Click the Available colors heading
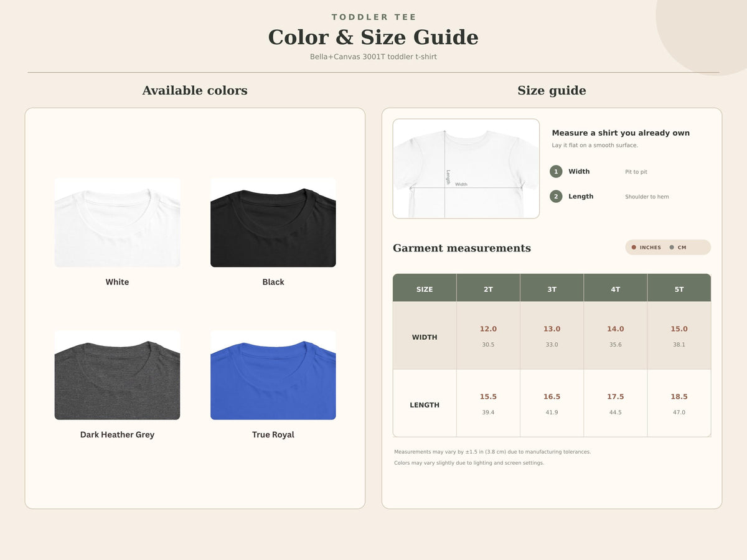Screen dimensions: 747x560 [x=195, y=91]
